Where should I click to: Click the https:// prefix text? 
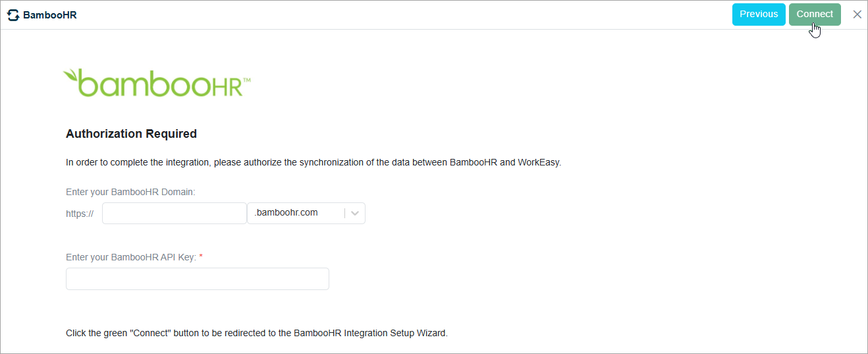(x=80, y=214)
